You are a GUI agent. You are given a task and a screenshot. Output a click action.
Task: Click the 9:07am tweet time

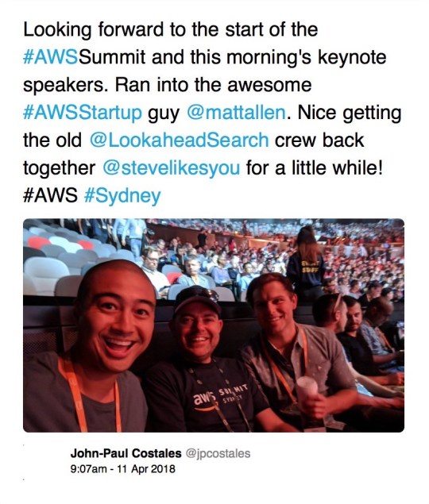click(x=88, y=468)
